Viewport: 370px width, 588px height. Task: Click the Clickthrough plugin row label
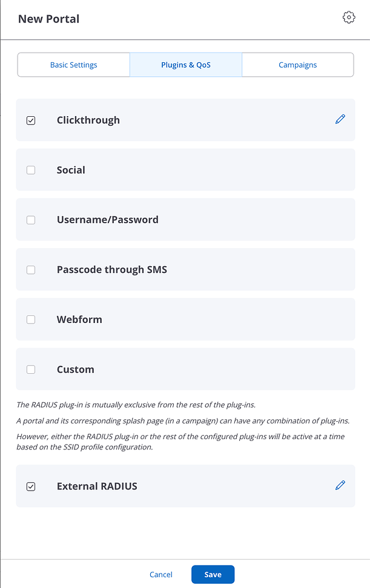(x=88, y=120)
